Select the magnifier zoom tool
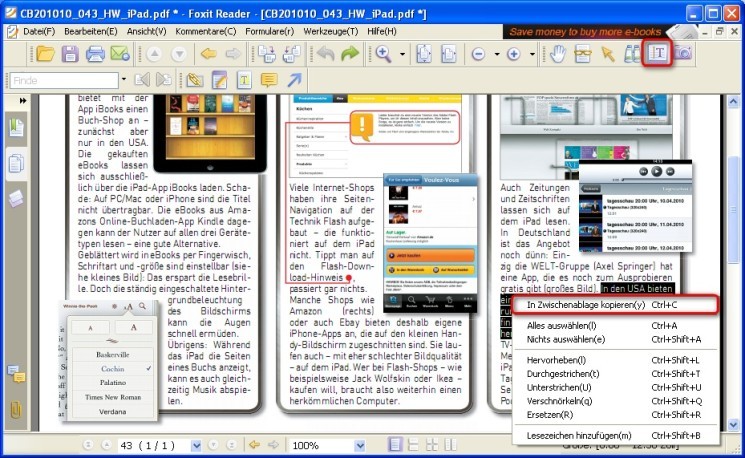 tap(383, 54)
